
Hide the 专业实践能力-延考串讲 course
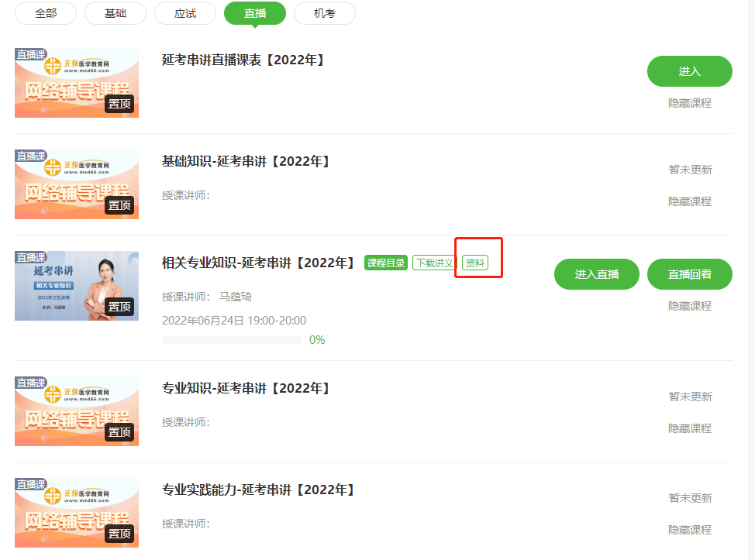point(690,530)
